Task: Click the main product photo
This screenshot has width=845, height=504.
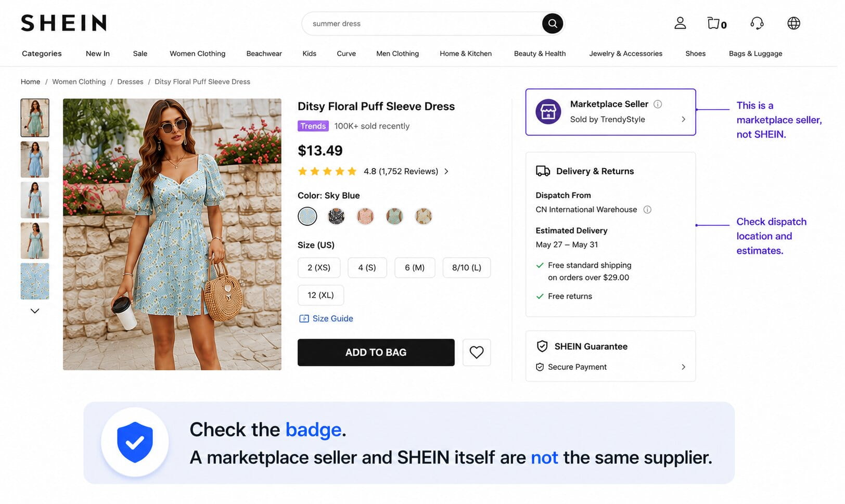Action: point(172,235)
